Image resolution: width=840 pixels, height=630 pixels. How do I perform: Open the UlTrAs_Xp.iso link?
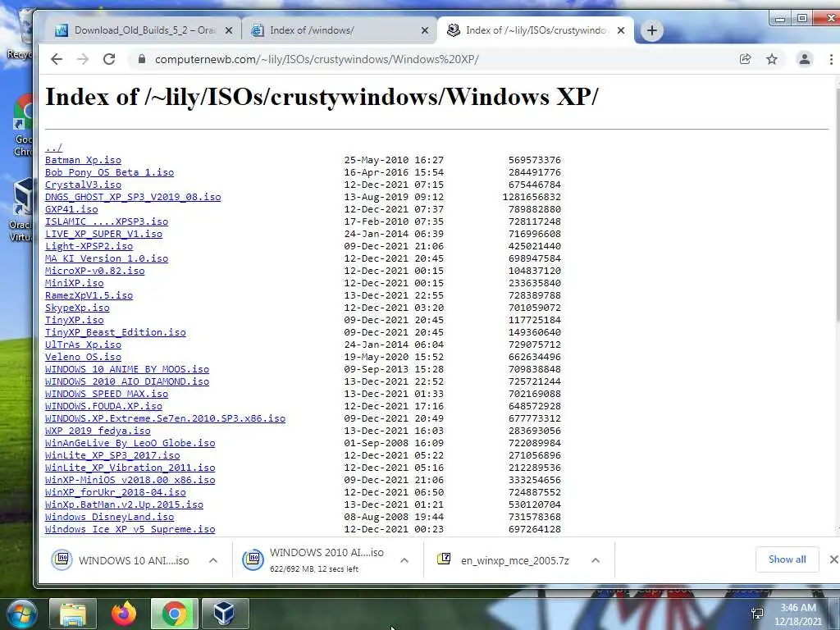tap(83, 345)
